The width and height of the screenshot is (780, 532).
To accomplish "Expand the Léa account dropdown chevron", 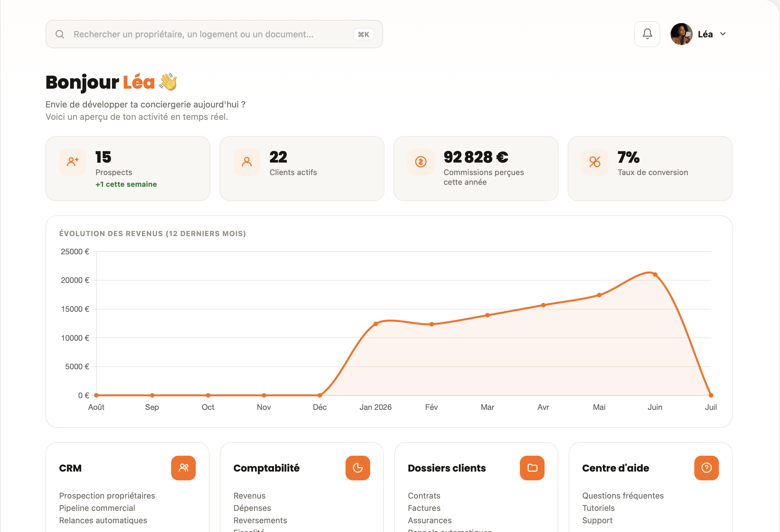I will [x=723, y=34].
